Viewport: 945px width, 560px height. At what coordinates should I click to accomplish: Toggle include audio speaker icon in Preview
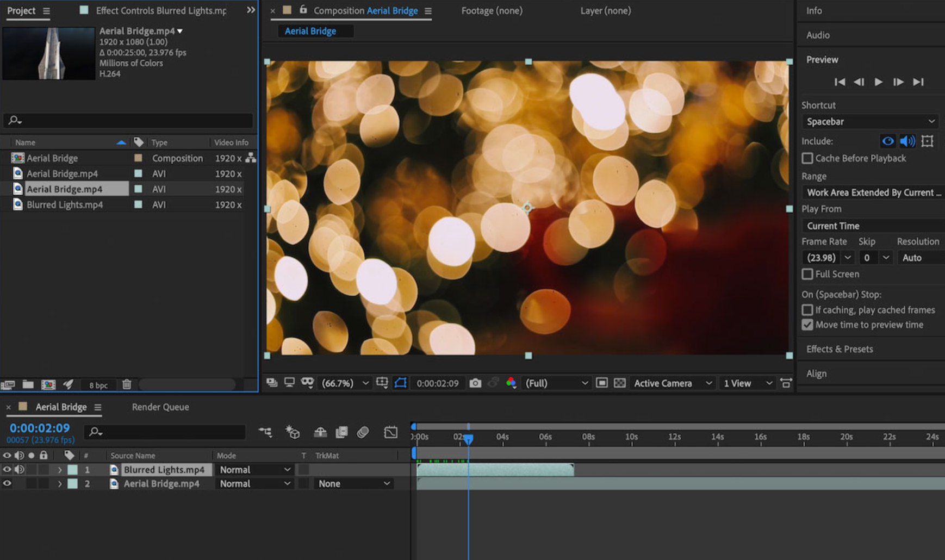click(x=907, y=141)
